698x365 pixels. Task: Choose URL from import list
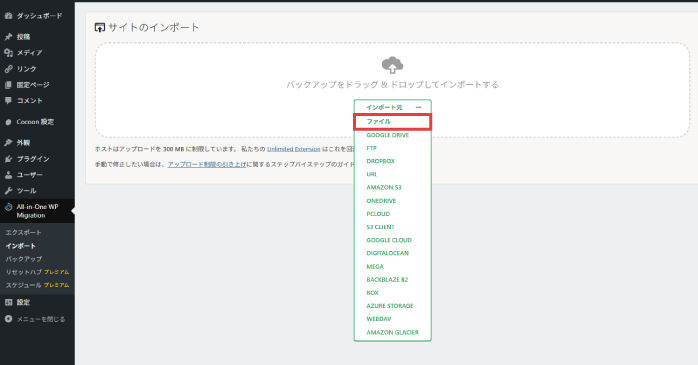coord(371,174)
